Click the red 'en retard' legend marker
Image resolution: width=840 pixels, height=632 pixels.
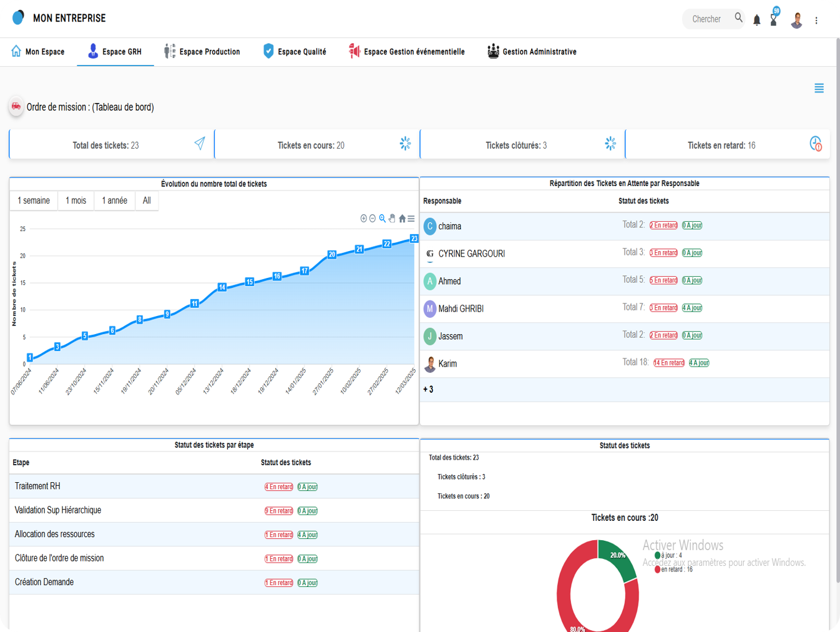pos(657,570)
